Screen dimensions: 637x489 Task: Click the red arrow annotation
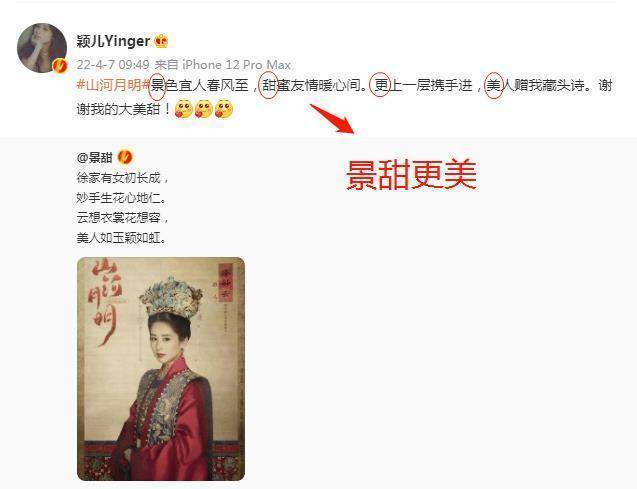coord(333,119)
